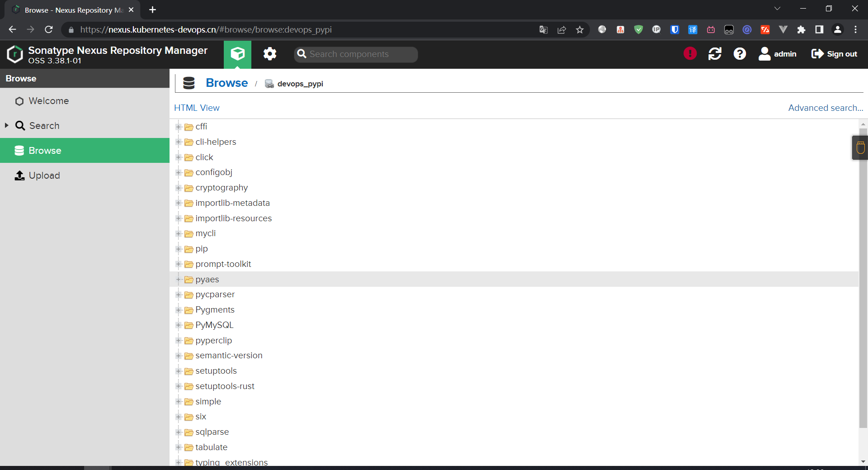Open the Welcome sidebar item

85,101
